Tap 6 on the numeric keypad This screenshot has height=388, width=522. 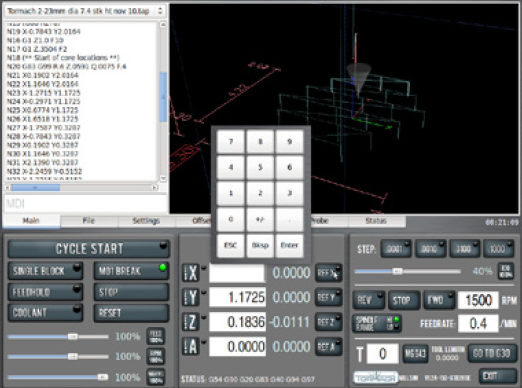(x=289, y=167)
